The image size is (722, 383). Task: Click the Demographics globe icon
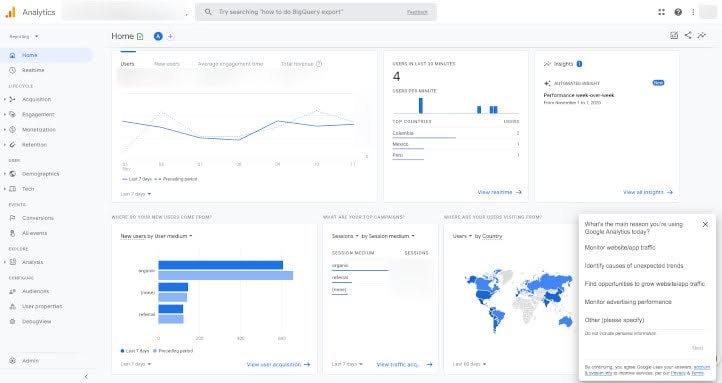click(12, 174)
